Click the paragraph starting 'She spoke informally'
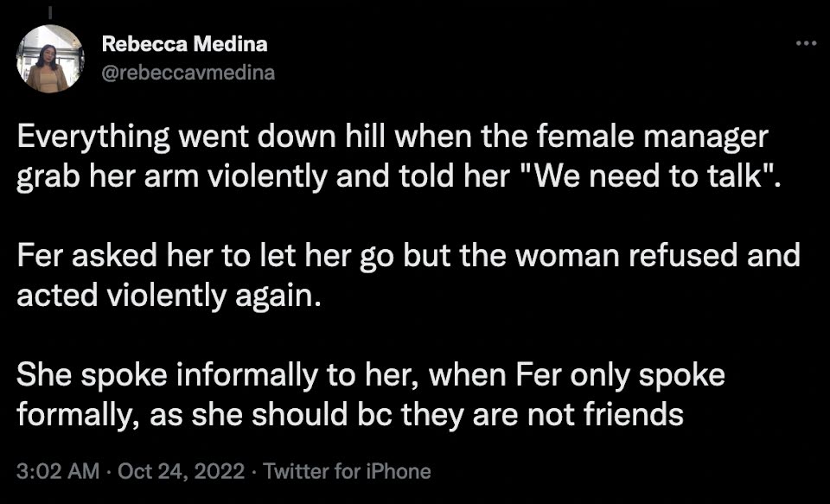 pos(371,394)
